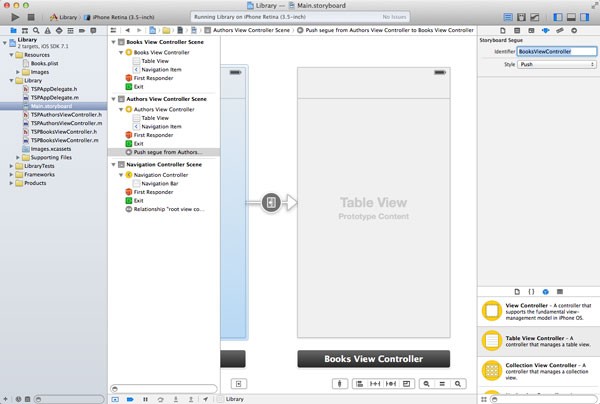Open the Project navigator tab
The height and width of the screenshot is (404, 600).
pyautogui.click(x=13, y=31)
